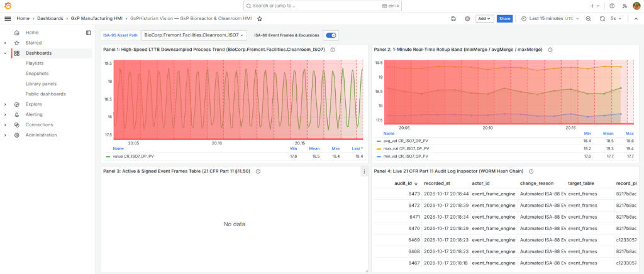The image size is (644, 274).
Task: Open the news RSS feed icon
Action: (x=625, y=6)
